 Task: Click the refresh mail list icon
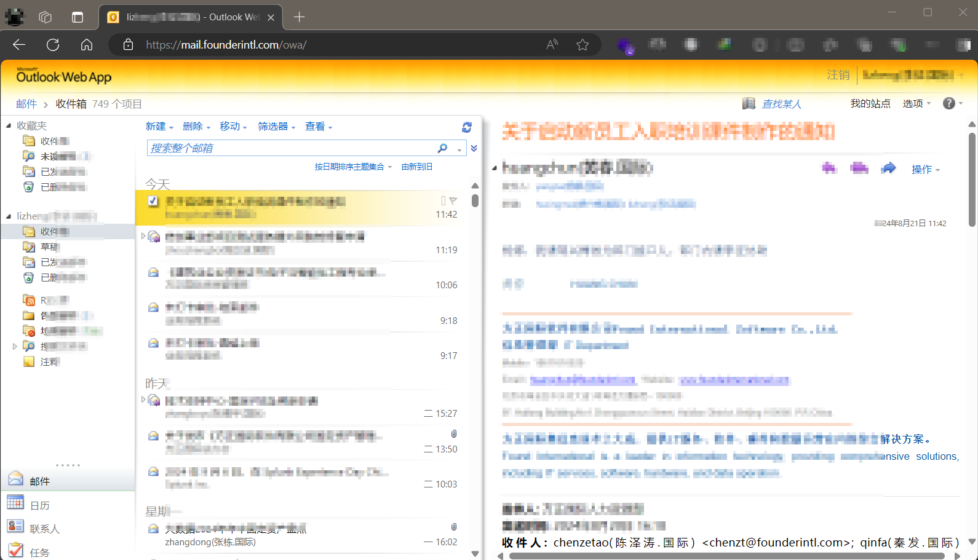pos(467,127)
